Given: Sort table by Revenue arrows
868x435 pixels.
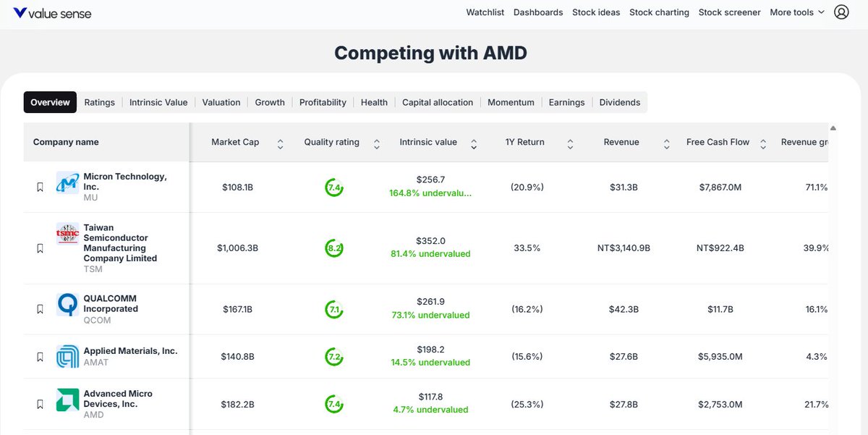Looking at the screenshot, I should click(666, 143).
